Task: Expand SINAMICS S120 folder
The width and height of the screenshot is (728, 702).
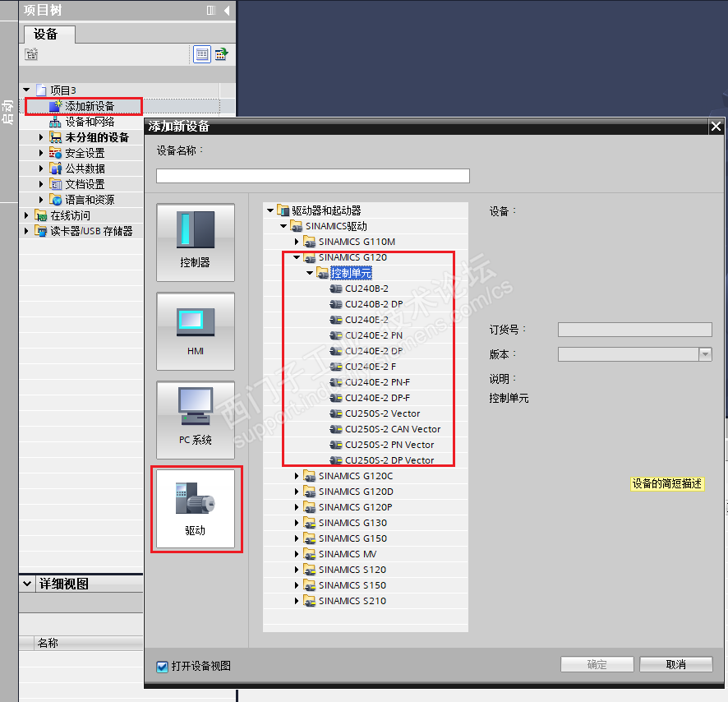Action: tap(297, 570)
